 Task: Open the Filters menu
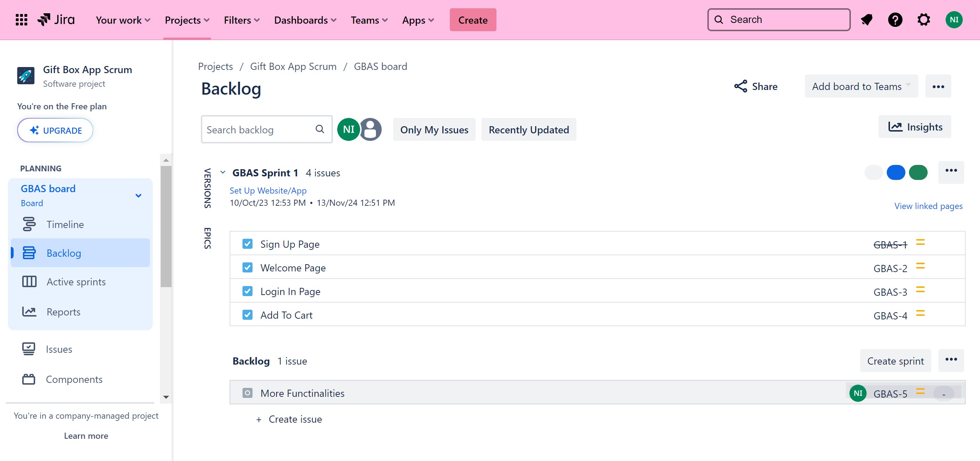pyautogui.click(x=241, y=20)
